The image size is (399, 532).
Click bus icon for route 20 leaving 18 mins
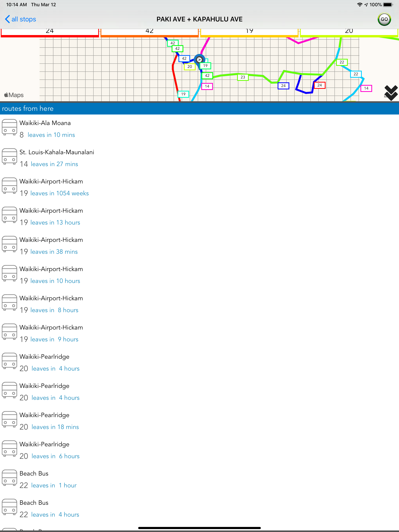pos(9,419)
